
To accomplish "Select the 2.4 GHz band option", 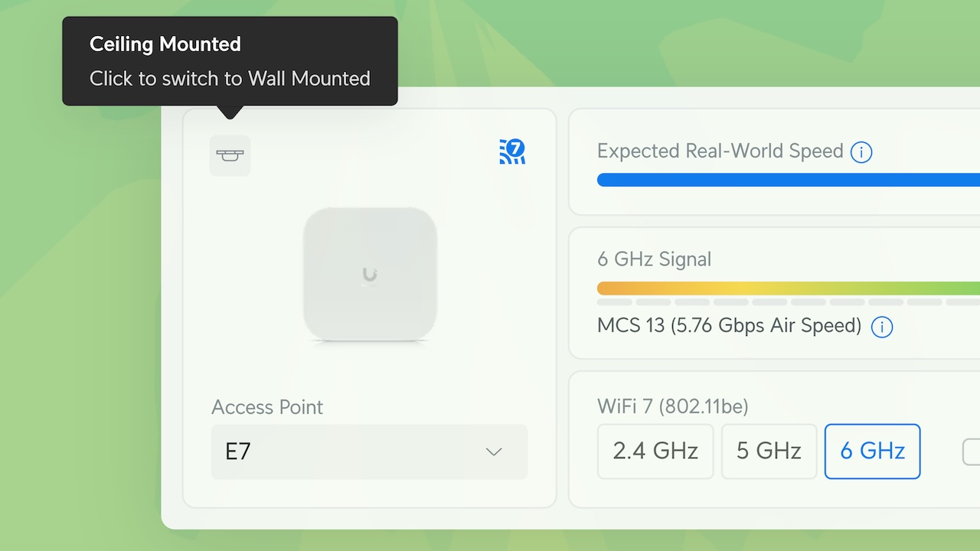I will pos(655,452).
